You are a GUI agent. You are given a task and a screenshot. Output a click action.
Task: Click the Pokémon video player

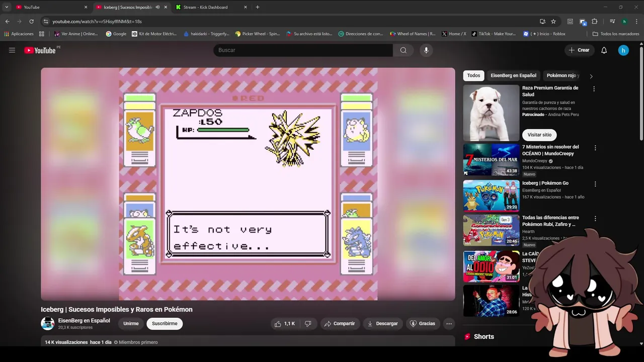[x=248, y=184]
